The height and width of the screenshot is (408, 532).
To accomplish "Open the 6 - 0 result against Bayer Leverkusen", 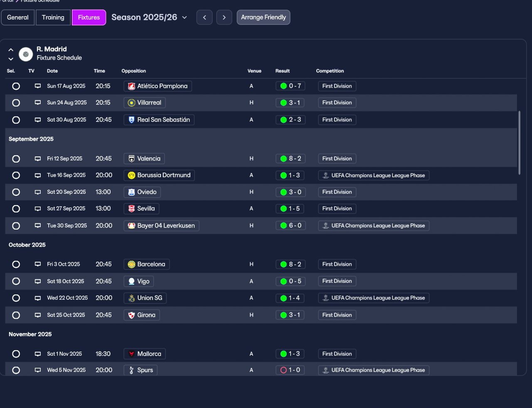I will coord(290,225).
